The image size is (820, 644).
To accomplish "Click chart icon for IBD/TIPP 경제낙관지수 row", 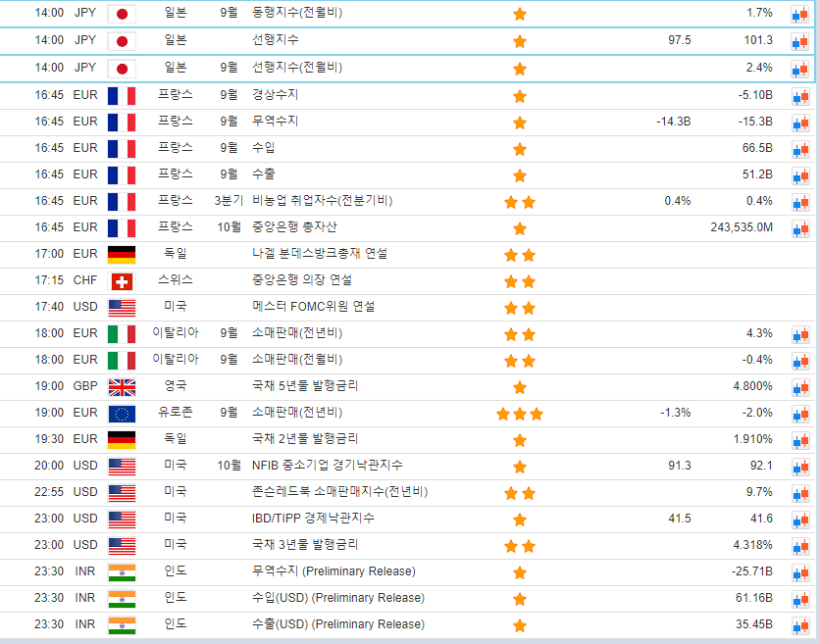I will (x=800, y=519).
